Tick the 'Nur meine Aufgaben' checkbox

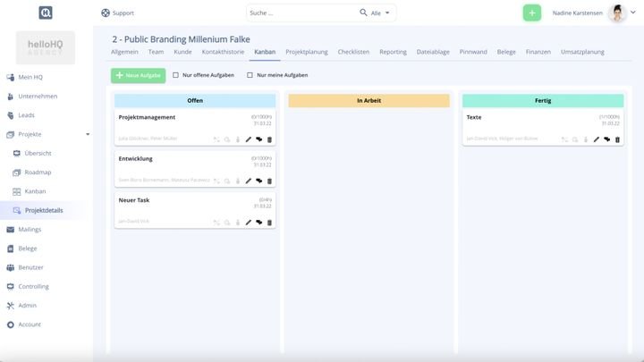(251, 75)
